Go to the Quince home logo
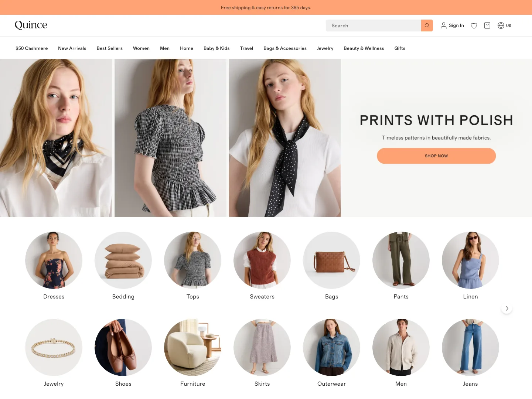This screenshot has width=532, height=399. pos(31,25)
